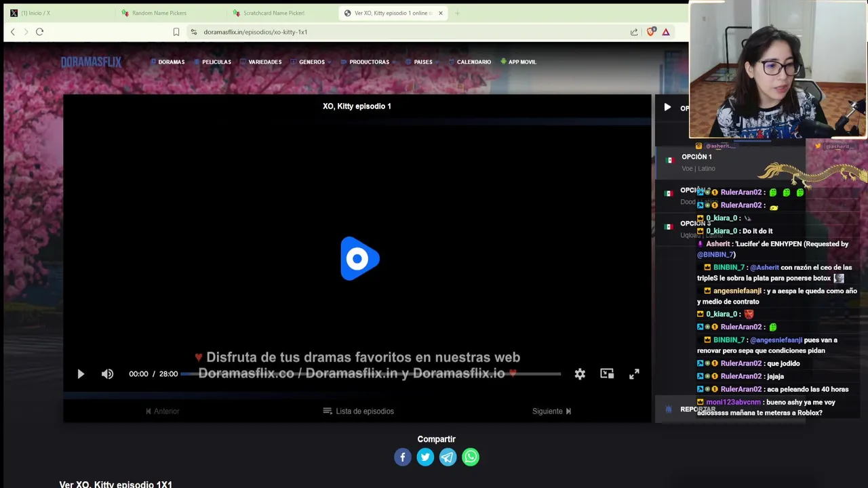This screenshot has height=488, width=868.
Task: Go to Siguiente episode
Action: 551,411
